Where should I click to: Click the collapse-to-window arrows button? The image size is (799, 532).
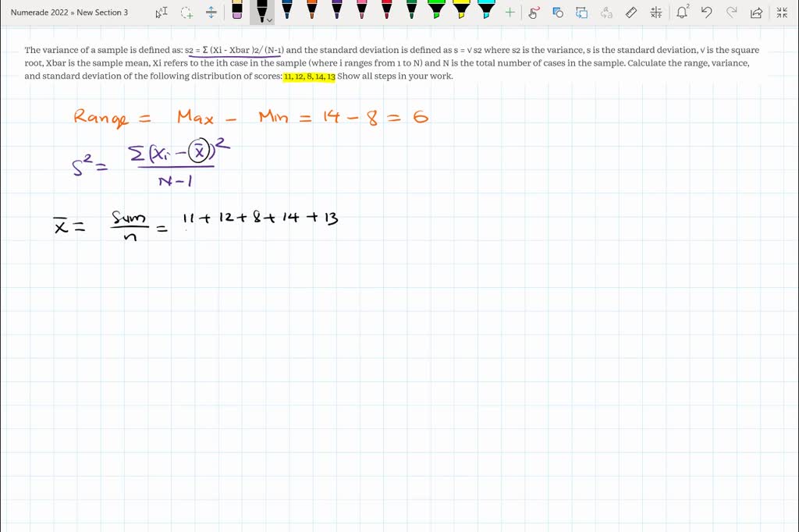click(x=781, y=12)
